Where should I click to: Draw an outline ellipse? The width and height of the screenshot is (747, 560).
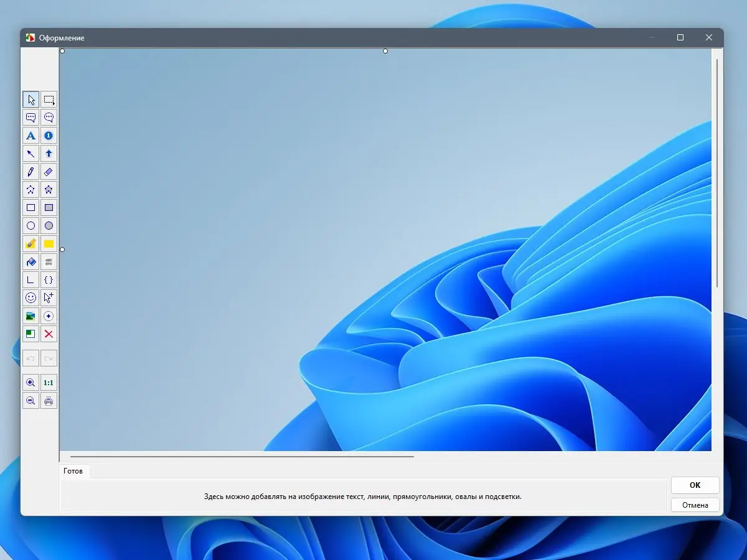click(x=31, y=226)
